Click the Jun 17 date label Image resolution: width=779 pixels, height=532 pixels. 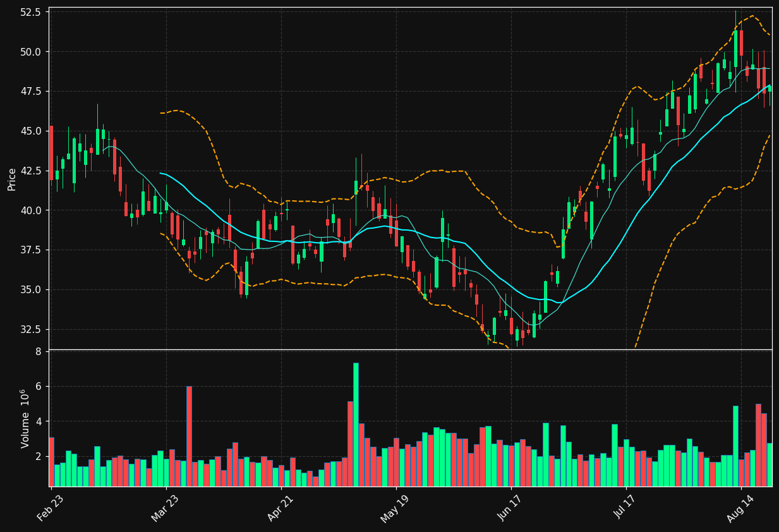click(510, 509)
